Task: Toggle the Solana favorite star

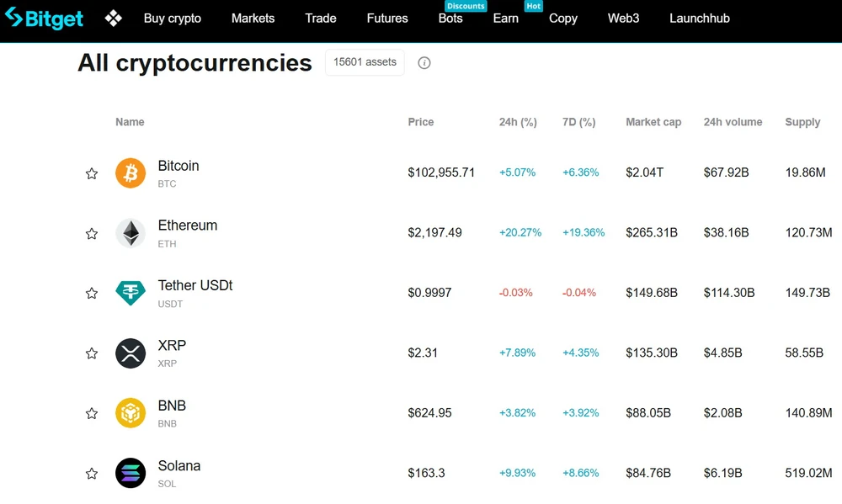Action: (92, 474)
